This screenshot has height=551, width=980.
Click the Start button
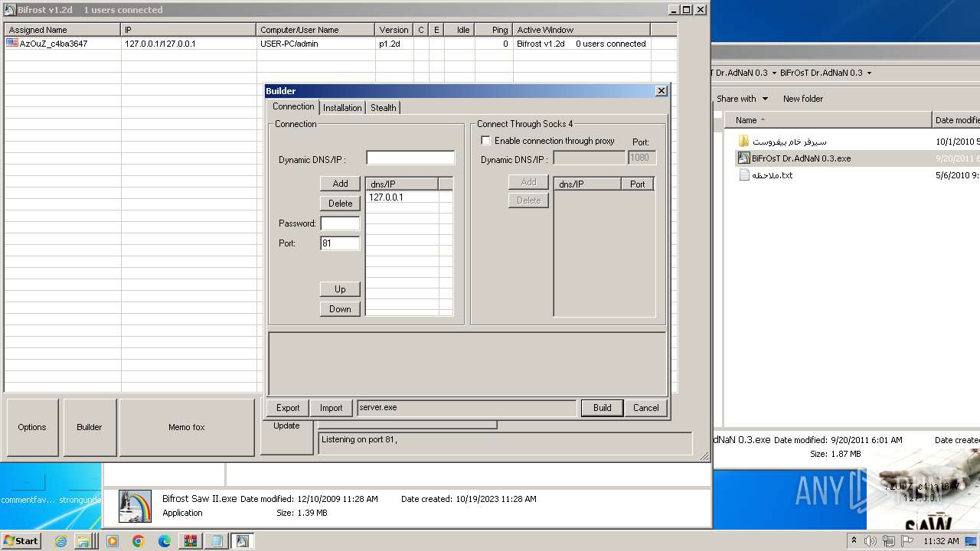tap(21, 541)
